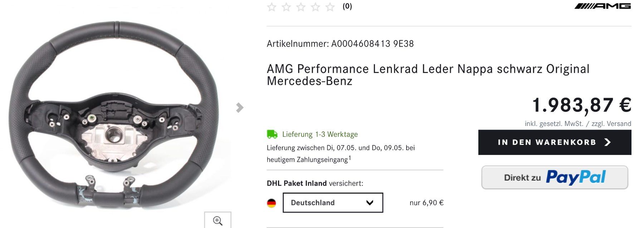
Task: Add item with In den Warenkorb button
Action: pos(555,142)
